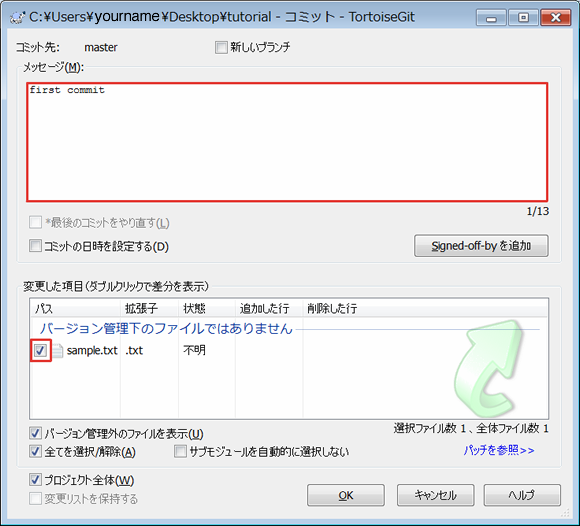Image resolution: width=580 pixels, height=526 pixels.
Task: Open the パッチを参照>> link
Action: pyautogui.click(x=499, y=450)
